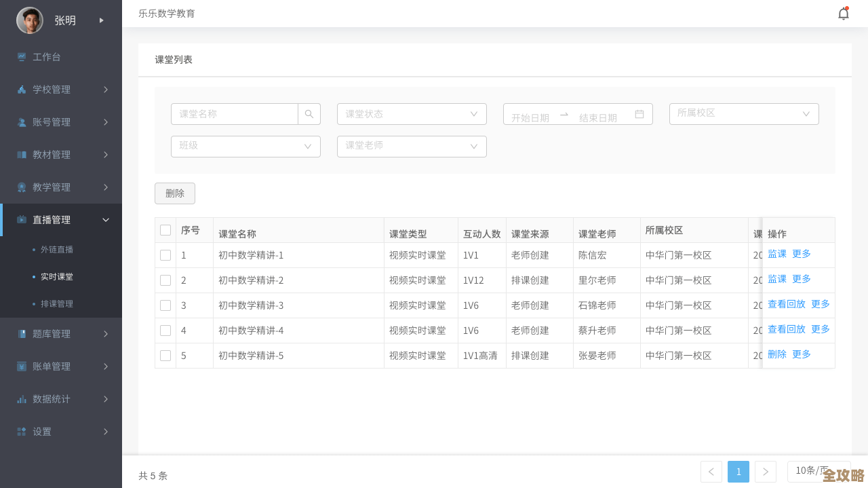868x488 pixels.
Task: Open the 所属校区 dropdown
Action: [x=744, y=113]
